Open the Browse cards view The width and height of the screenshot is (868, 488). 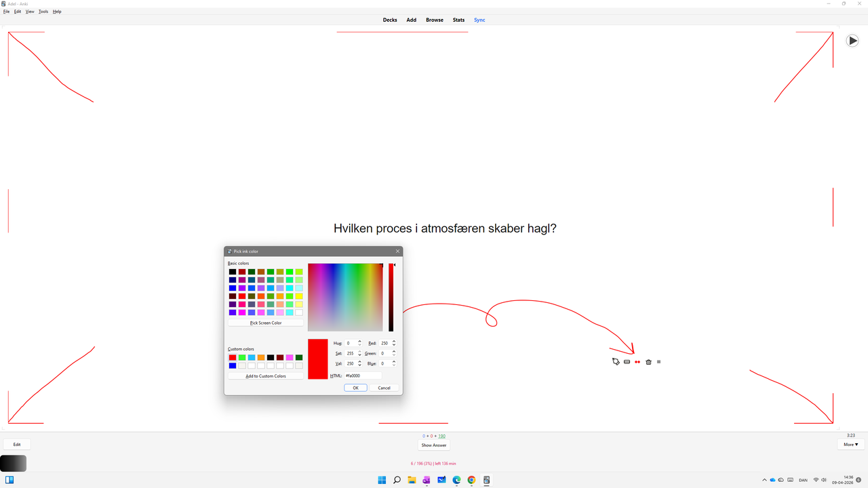point(435,20)
